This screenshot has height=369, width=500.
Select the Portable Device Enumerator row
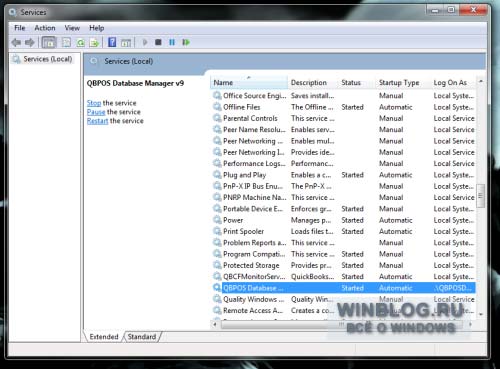343,209
